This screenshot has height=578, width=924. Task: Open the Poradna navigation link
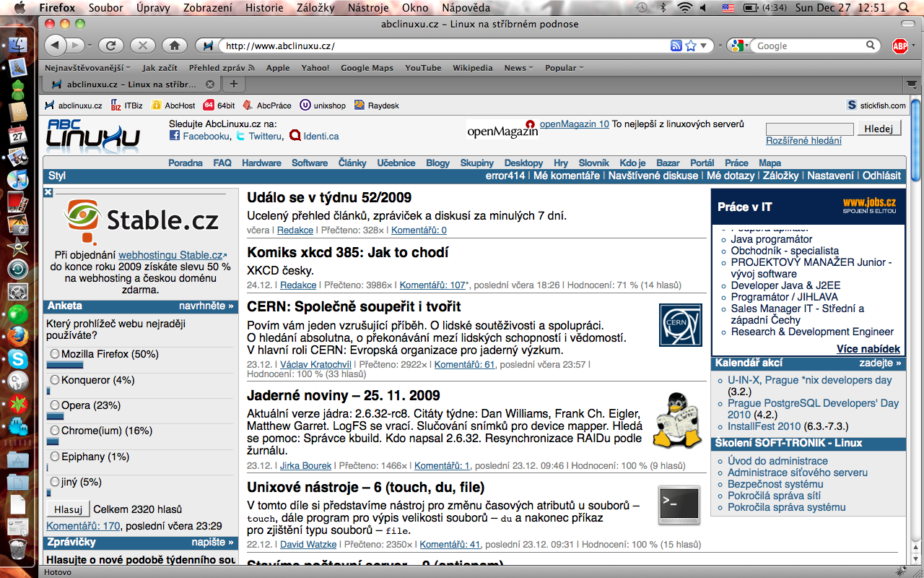(x=186, y=163)
